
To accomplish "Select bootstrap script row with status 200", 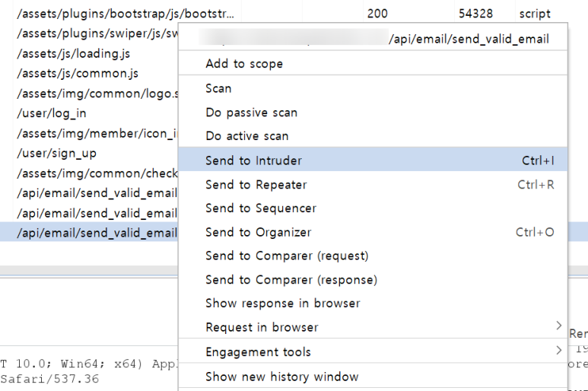I will click(126, 14).
